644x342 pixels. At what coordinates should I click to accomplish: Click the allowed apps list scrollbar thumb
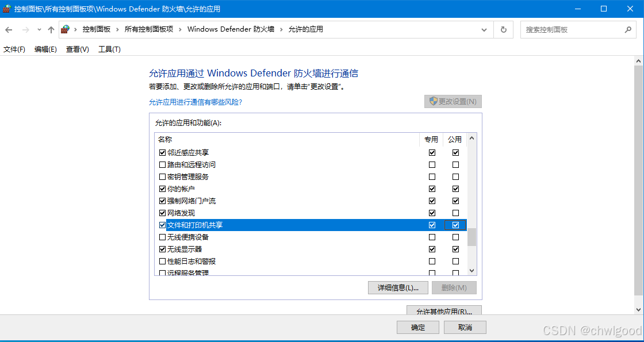(x=471, y=237)
